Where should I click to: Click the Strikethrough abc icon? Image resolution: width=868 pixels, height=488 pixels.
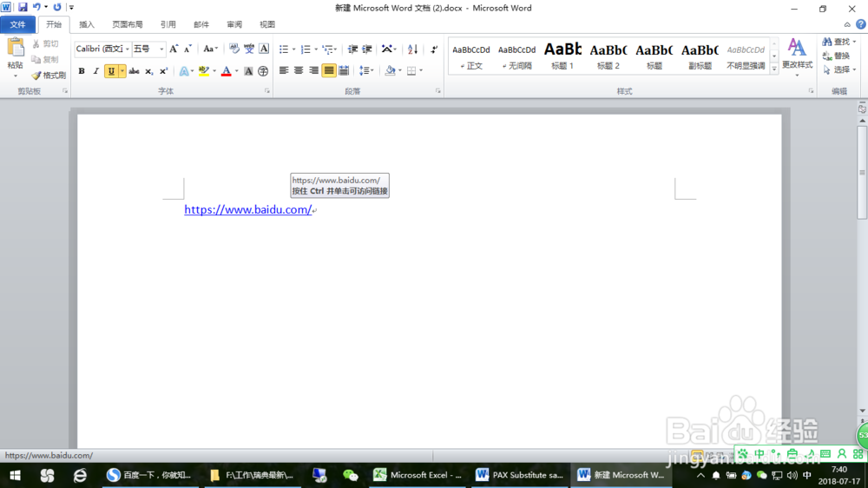click(134, 71)
